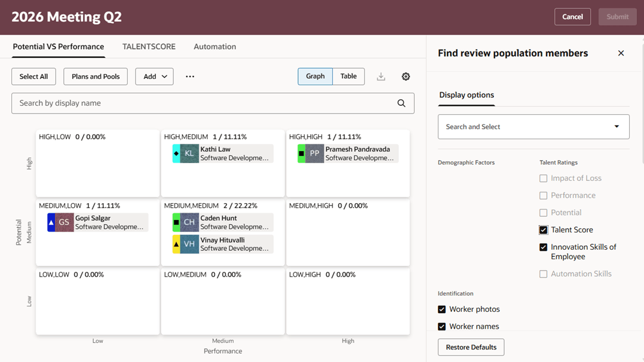
Task: Uncheck the Worker photos checkbox
Action: point(442,309)
